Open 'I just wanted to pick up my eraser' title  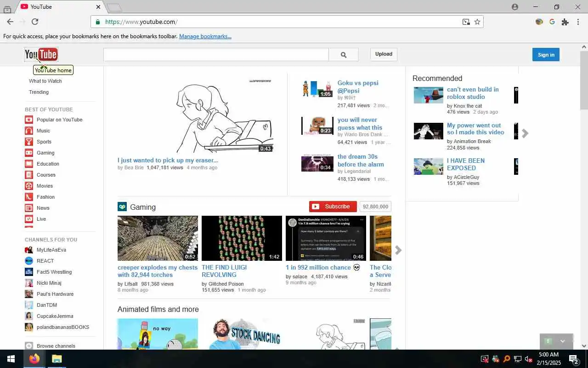click(168, 161)
